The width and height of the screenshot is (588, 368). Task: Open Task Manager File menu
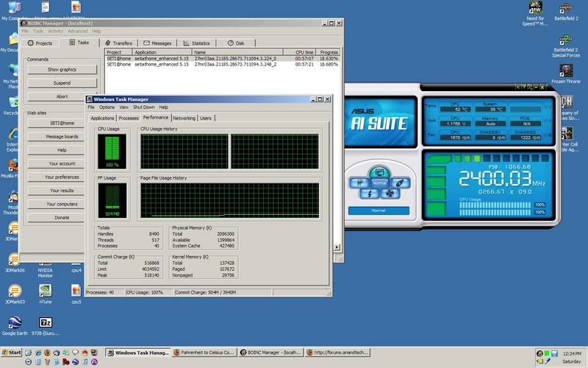[90, 107]
